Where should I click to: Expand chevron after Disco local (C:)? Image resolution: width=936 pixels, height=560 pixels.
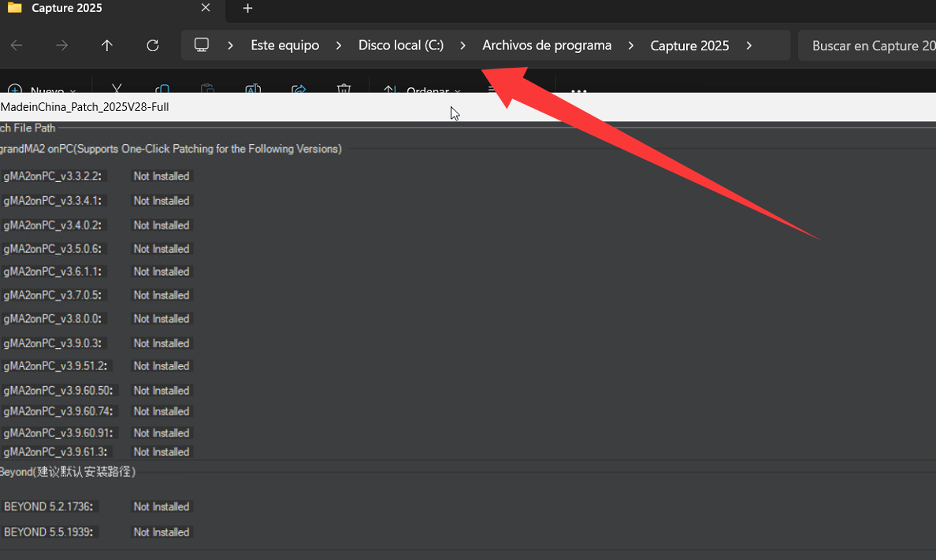coord(463,46)
